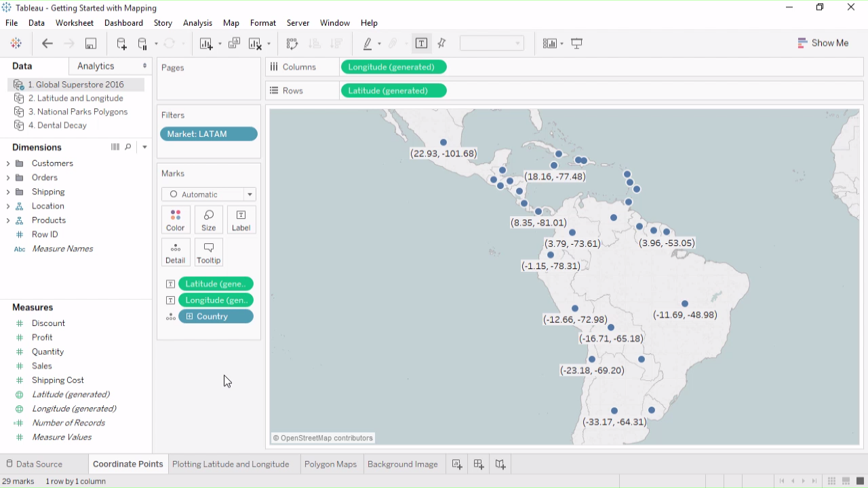The height and width of the screenshot is (488, 868).
Task: Click the Show Me button
Action: pos(823,43)
